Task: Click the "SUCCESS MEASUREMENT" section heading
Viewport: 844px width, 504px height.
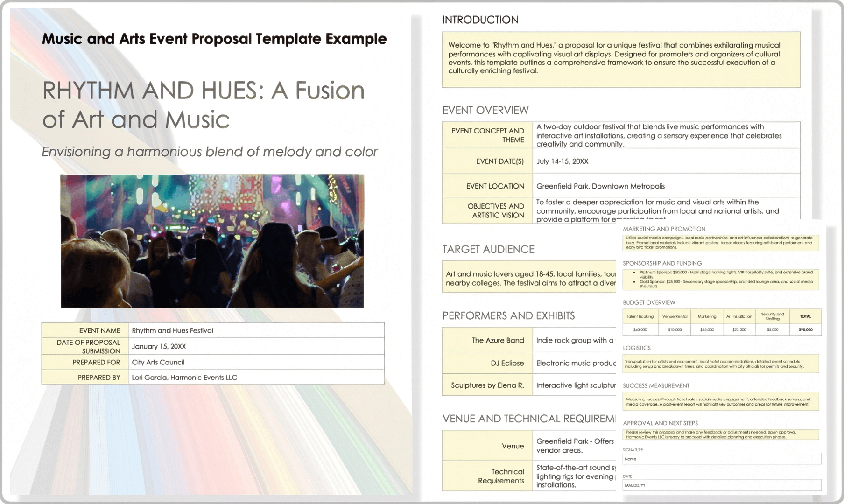Action: pyautogui.click(x=656, y=385)
